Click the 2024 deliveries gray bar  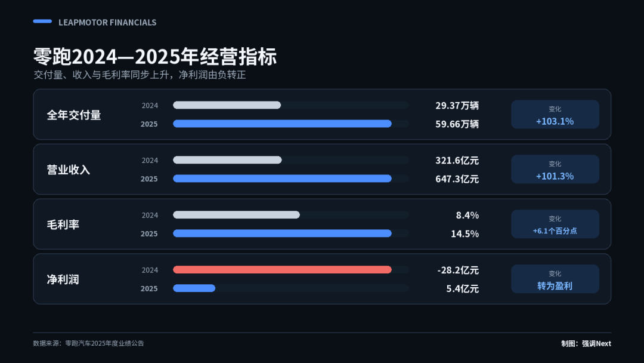pos(227,105)
